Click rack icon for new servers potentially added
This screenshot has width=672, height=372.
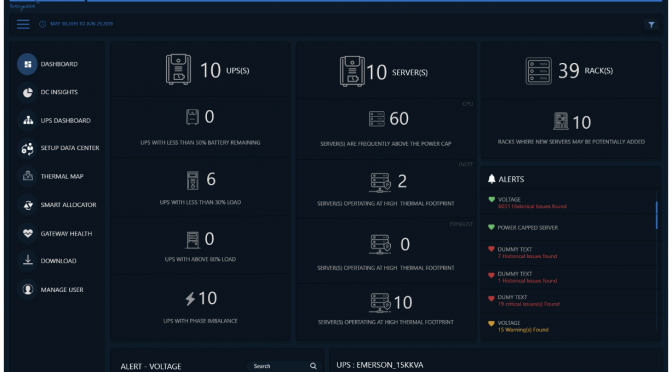coord(561,121)
